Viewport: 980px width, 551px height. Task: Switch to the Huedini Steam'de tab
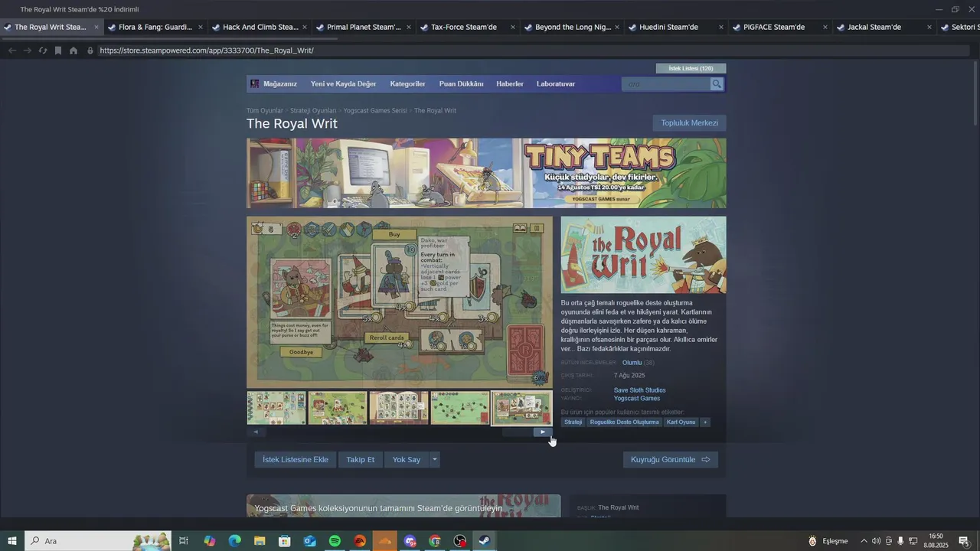[676, 27]
